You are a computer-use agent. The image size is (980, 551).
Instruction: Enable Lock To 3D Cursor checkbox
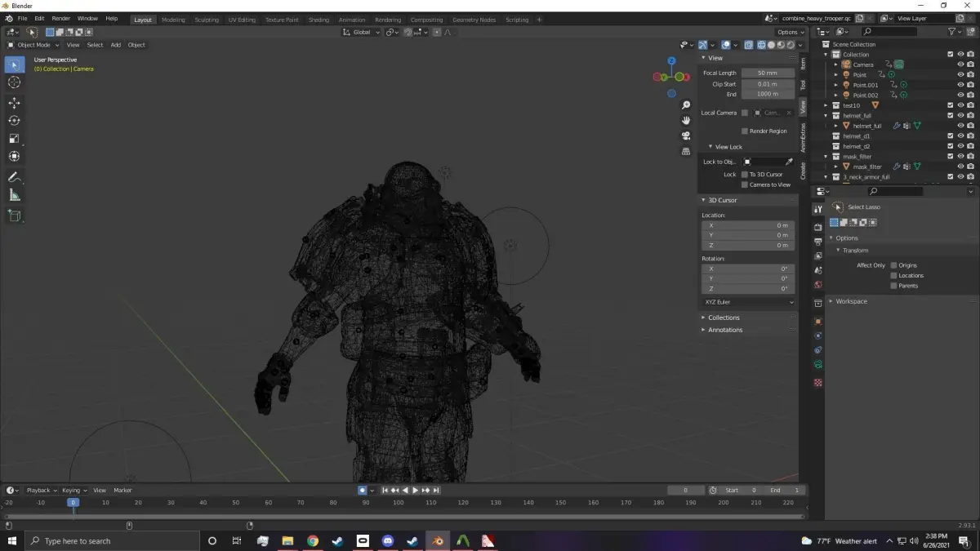point(745,174)
